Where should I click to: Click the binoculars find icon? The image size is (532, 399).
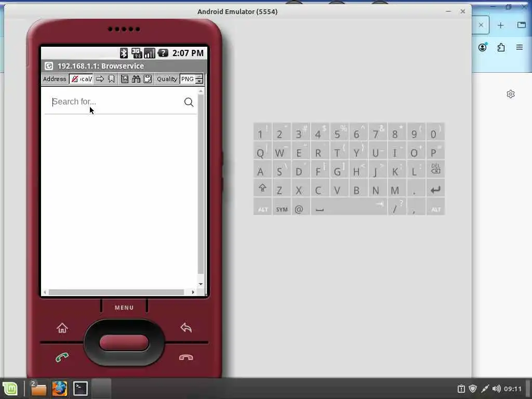tap(136, 79)
